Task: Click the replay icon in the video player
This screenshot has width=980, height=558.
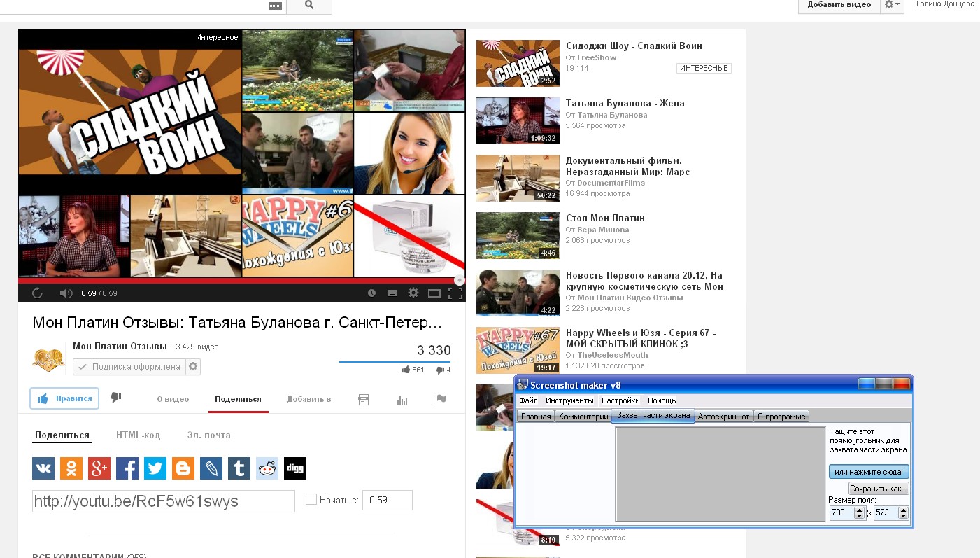Action: tap(37, 293)
